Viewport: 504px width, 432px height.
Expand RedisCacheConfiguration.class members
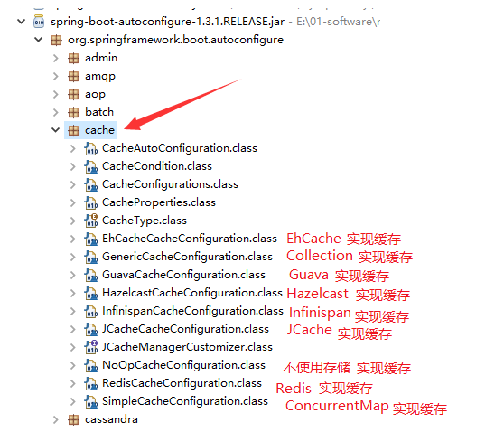click(73, 383)
